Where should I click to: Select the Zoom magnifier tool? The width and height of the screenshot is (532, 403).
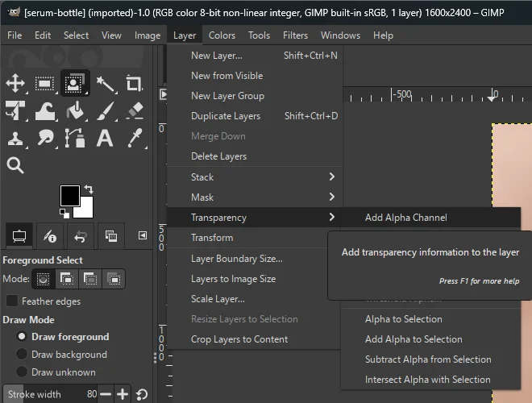pos(15,165)
